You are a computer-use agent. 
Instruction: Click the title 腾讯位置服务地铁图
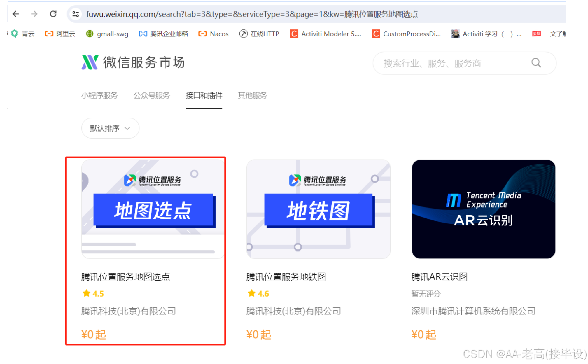tap(286, 277)
